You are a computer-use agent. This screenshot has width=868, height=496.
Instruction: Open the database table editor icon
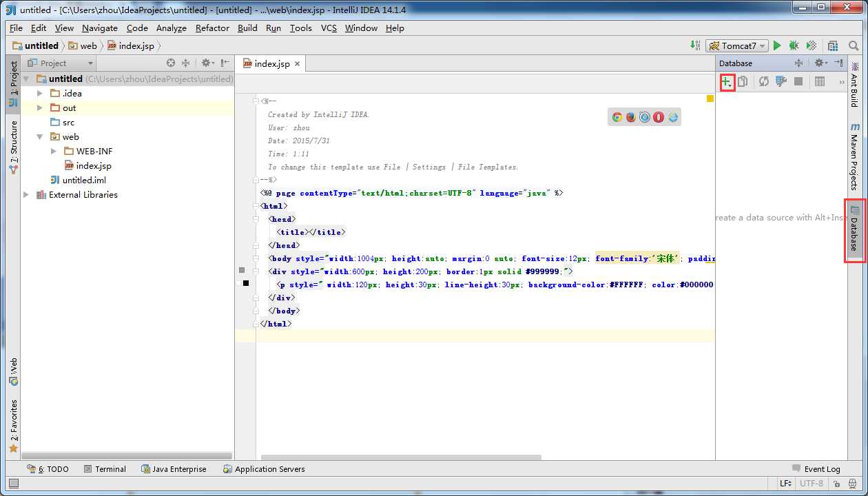click(x=820, y=81)
